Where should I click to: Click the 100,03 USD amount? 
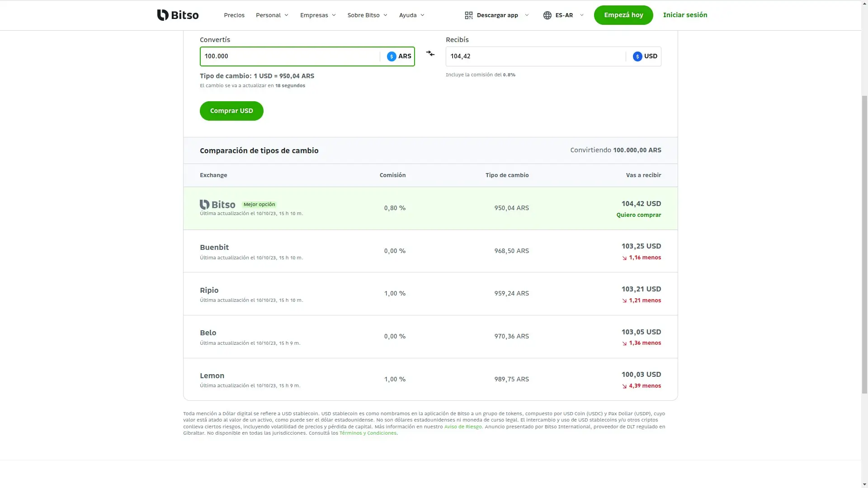click(641, 375)
